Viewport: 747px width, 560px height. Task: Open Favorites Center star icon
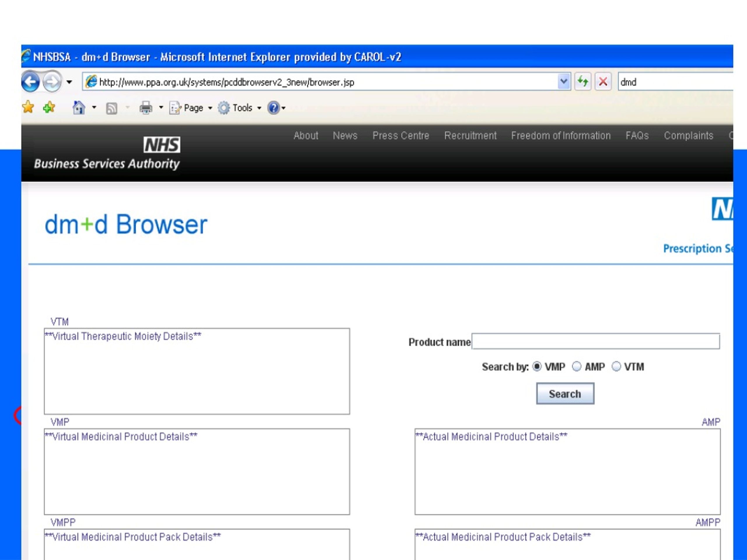(28, 107)
